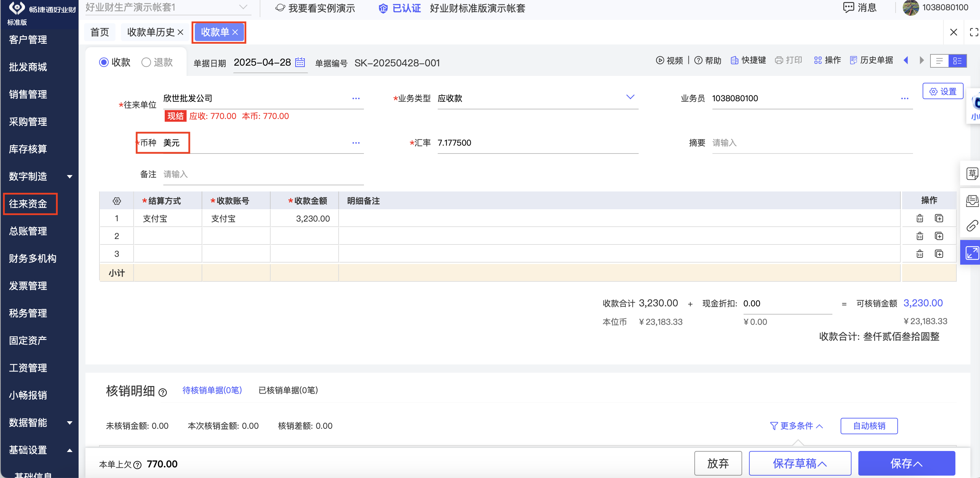This screenshot has width=980, height=478.
Task: Collapse 基础设置 sidebar menu
Action: point(70,450)
